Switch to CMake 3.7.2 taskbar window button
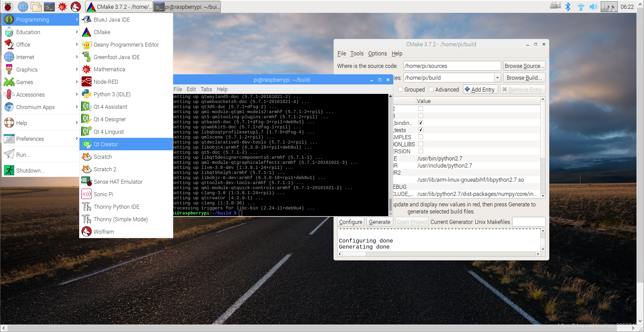 point(119,6)
